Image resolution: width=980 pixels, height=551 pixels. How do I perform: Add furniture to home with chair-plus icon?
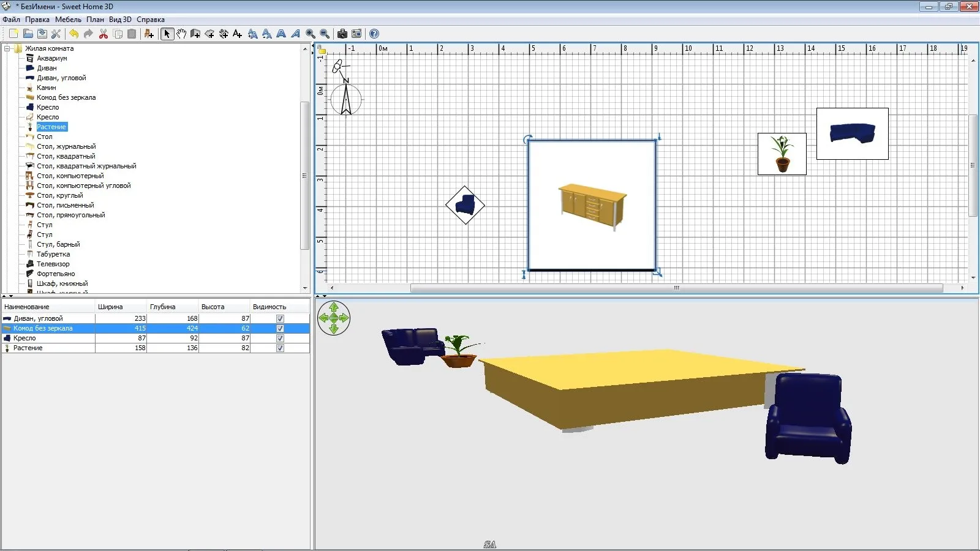pos(149,34)
